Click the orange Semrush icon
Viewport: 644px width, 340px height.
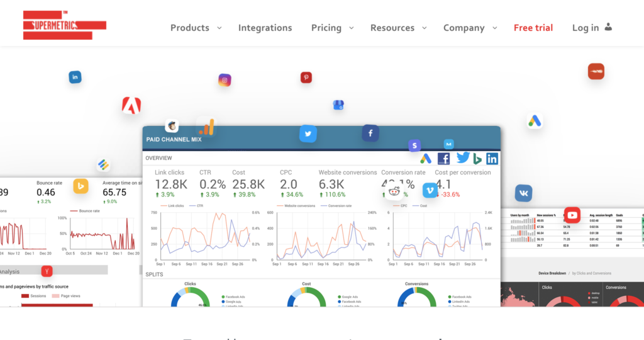(596, 72)
